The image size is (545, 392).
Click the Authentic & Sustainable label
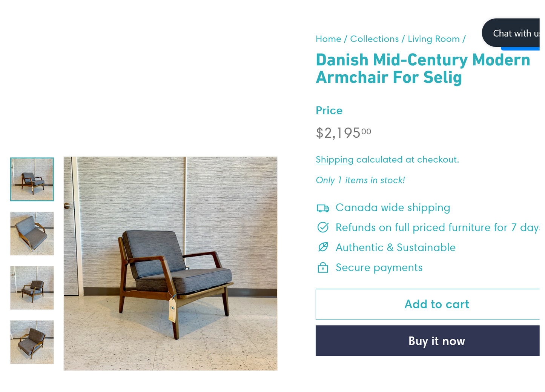tap(396, 247)
